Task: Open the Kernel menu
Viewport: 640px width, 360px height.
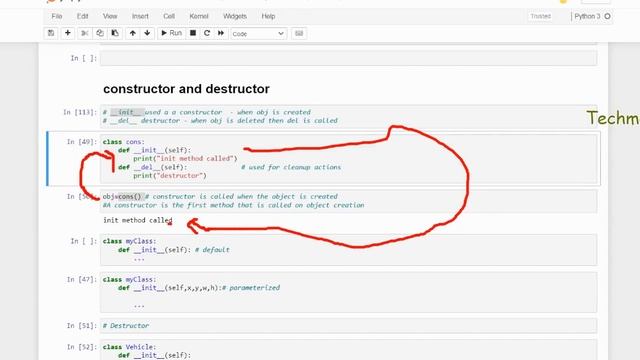Action: [x=199, y=16]
